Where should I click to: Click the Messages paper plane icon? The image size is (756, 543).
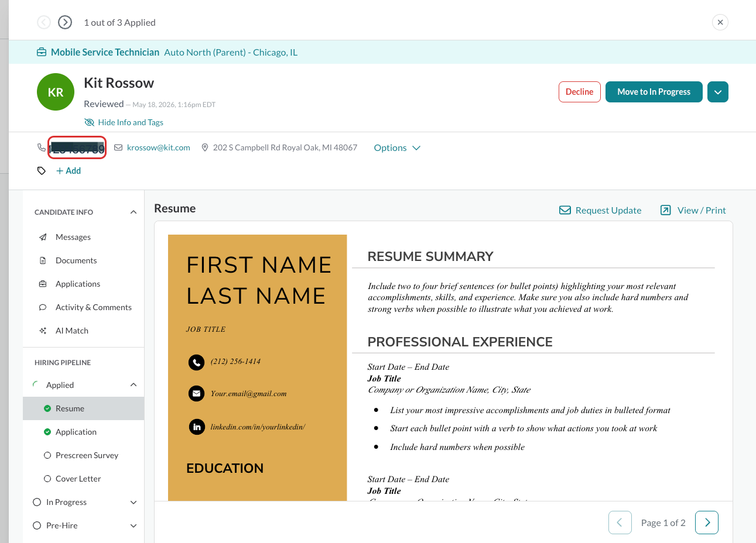[x=43, y=237]
